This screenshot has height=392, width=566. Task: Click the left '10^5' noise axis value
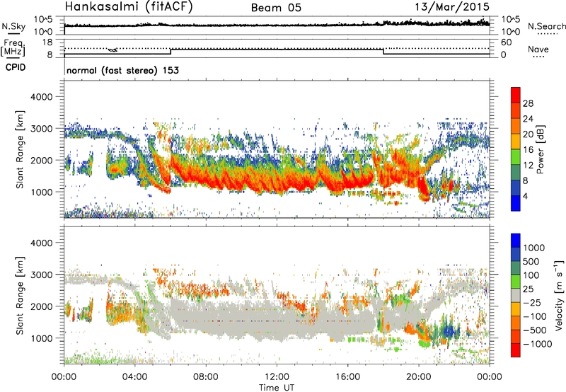44,20
